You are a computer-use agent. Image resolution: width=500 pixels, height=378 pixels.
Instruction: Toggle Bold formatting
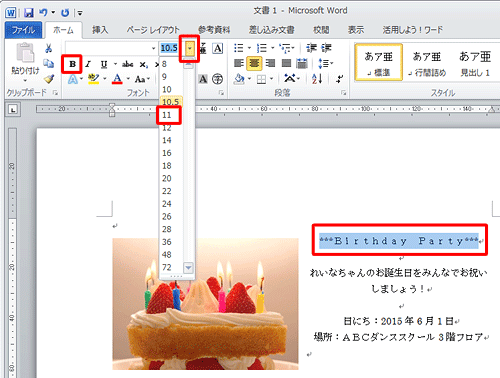[x=72, y=64]
